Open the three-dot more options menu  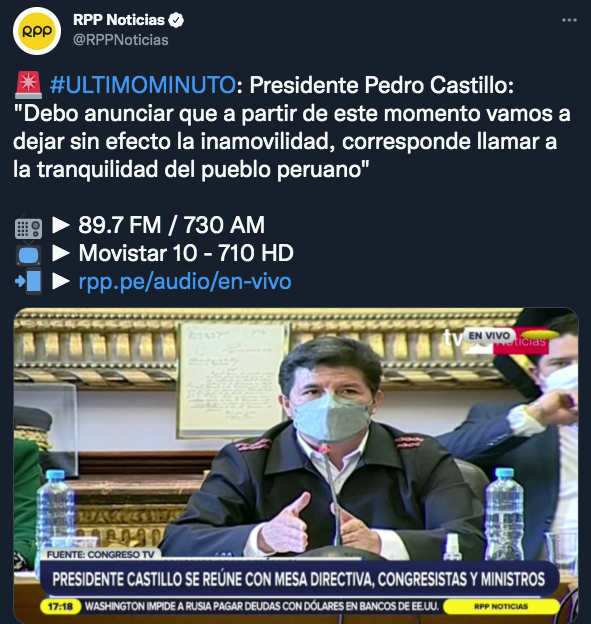point(569,20)
